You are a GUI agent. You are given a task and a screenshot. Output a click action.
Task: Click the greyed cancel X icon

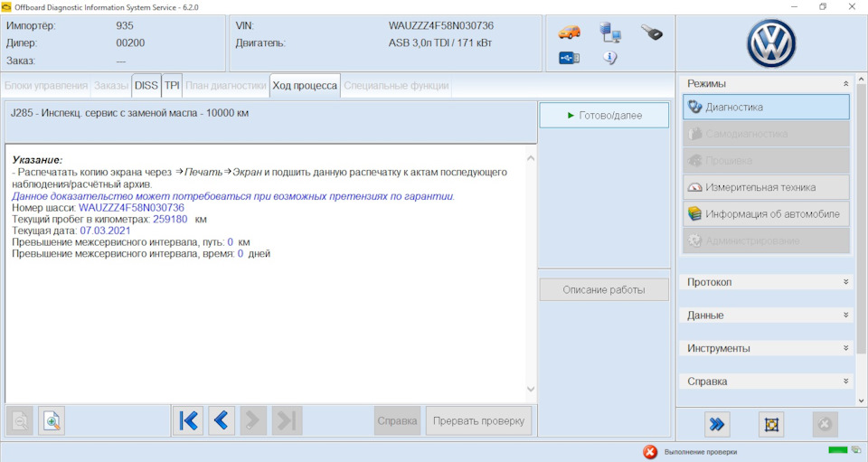coord(825,424)
